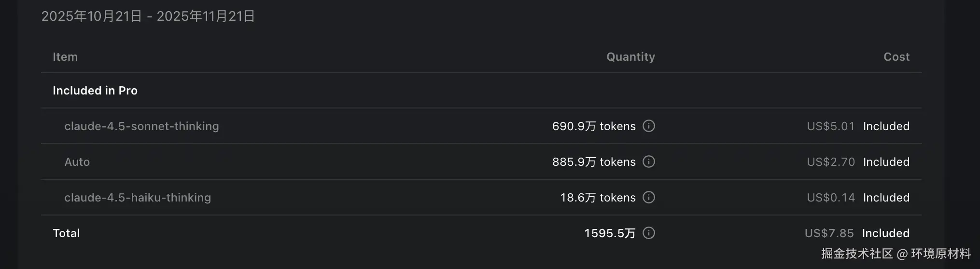This screenshot has height=269, width=980.
Task: Click Included label in sonnet row
Action: (886, 126)
